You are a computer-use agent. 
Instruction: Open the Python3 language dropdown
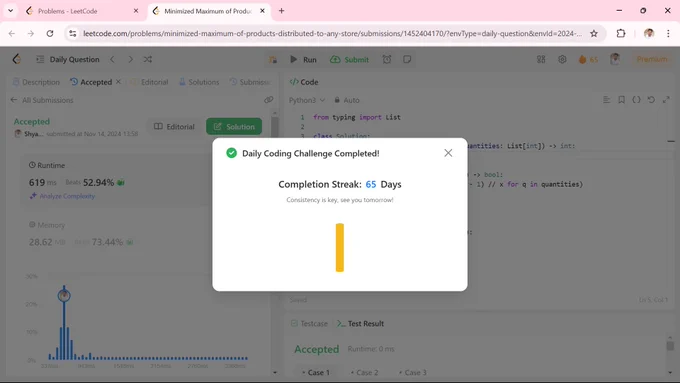(307, 100)
